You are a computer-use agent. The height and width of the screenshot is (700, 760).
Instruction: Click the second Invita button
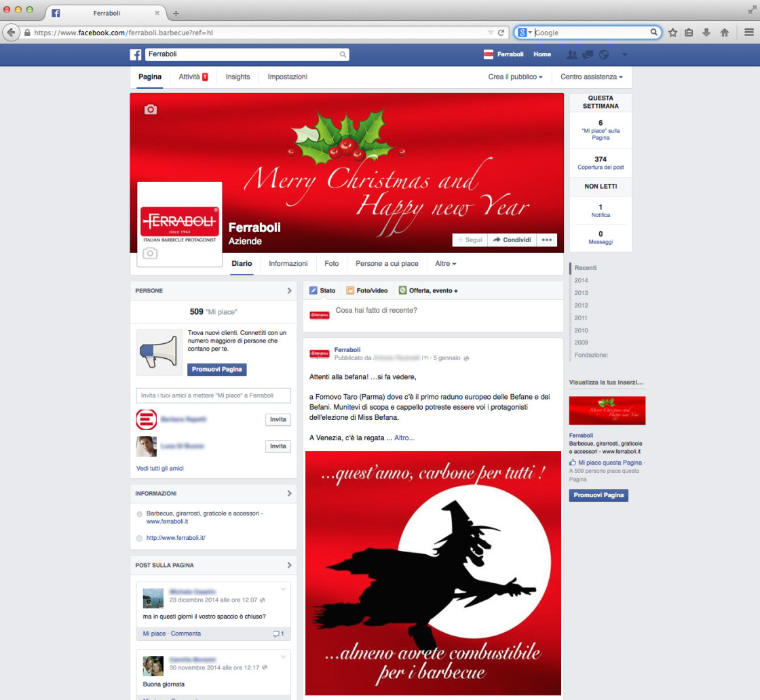click(x=278, y=446)
